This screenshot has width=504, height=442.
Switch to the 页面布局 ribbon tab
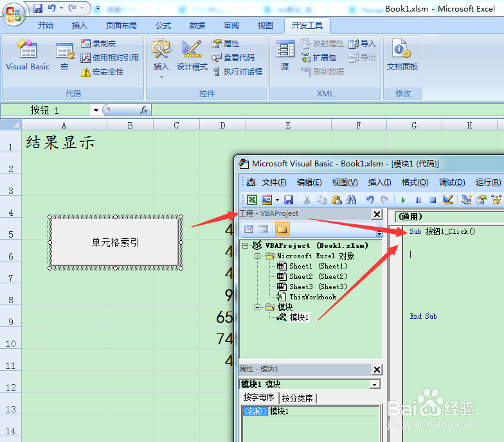(122, 26)
